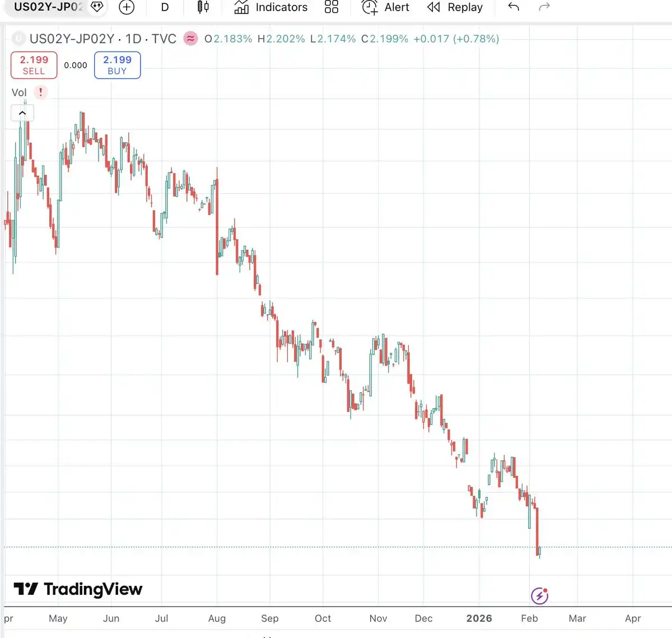
Task: Collapse the indicator legend with chevron
Action: click(22, 113)
